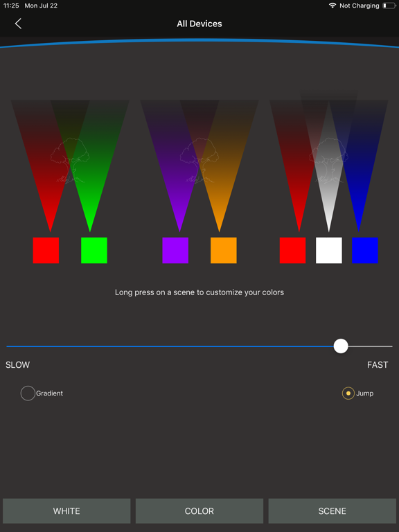The width and height of the screenshot is (399, 532).
Task: Tap the blue color swatch
Action: [x=365, y=250]
